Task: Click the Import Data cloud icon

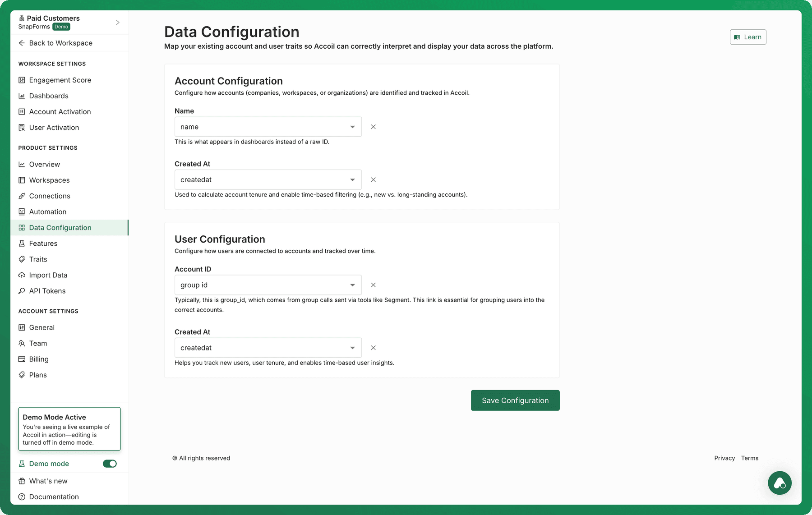Action: 22,275
